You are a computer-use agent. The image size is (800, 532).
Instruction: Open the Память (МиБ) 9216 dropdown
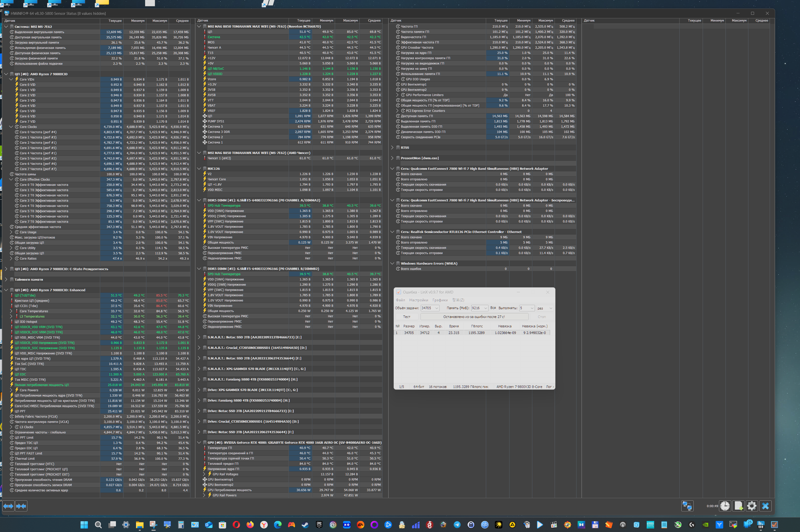[486, 308]
